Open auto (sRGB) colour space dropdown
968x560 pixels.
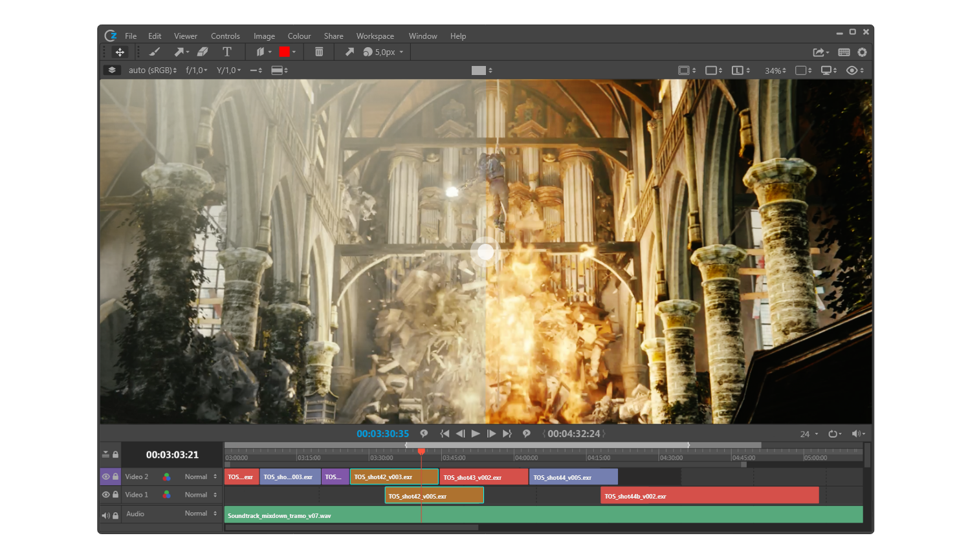[153, 70]
